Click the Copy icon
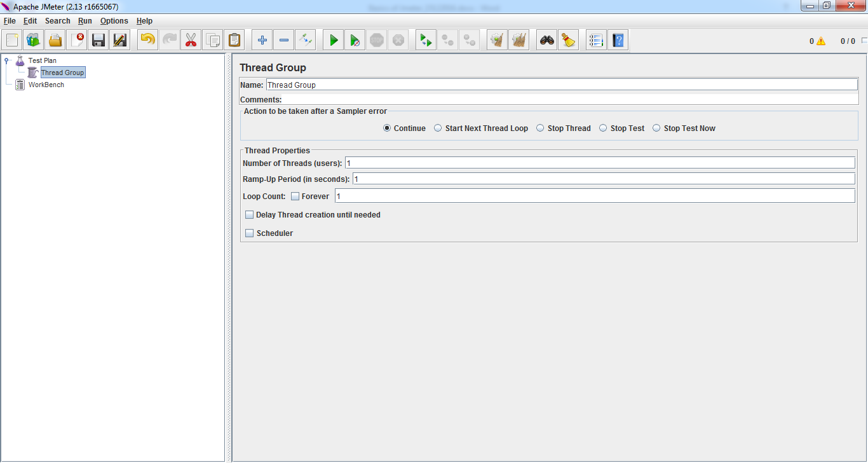Viewport: 868px width, 463px height. coord(213,41)
